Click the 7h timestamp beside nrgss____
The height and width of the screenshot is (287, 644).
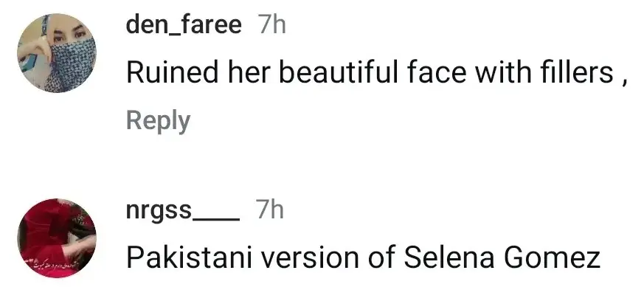pyautogui.click(x=269, y=210)
